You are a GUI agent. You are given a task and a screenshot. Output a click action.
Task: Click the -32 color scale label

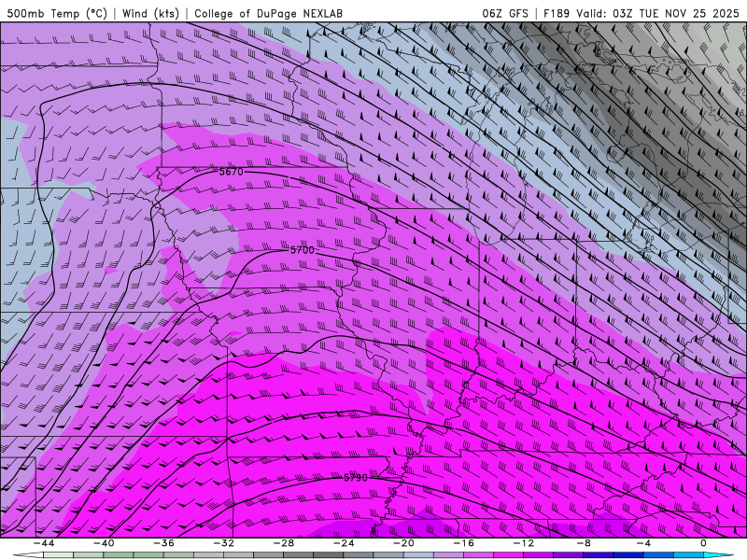(x=223, y=543)
